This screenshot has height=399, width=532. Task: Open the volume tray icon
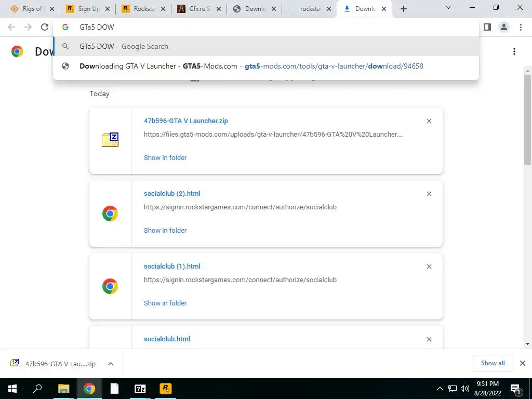(465, 389)
